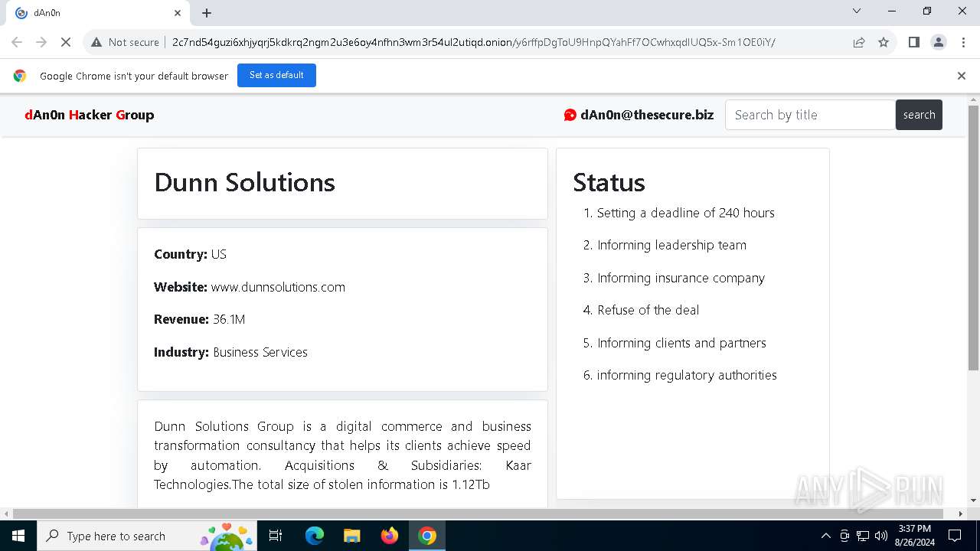The height and width of the screenshot is (551, 980).
Task: Click Informing clients and partners item
Action: [x=681, y=343]
